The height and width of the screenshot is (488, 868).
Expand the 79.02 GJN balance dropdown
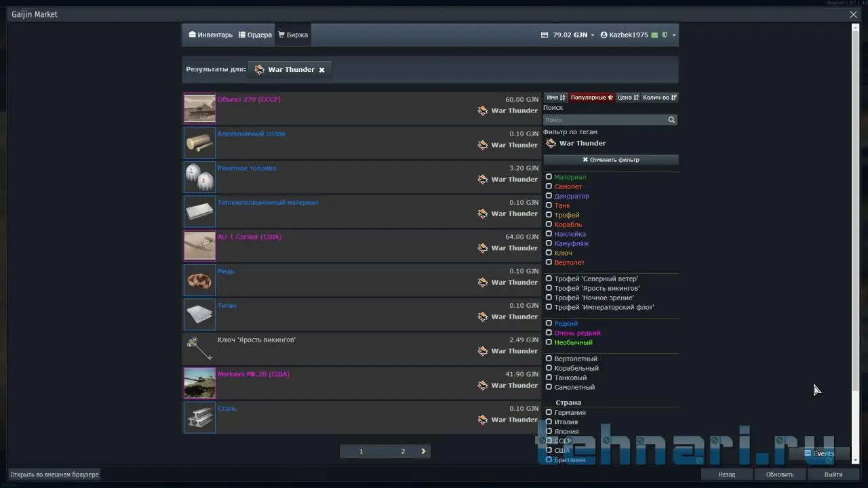593,35
